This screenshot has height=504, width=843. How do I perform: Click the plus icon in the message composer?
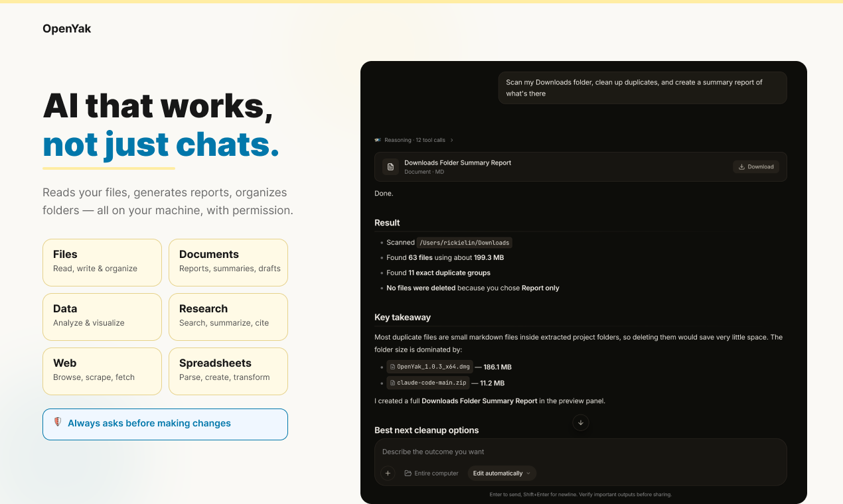tap(388, 473)
